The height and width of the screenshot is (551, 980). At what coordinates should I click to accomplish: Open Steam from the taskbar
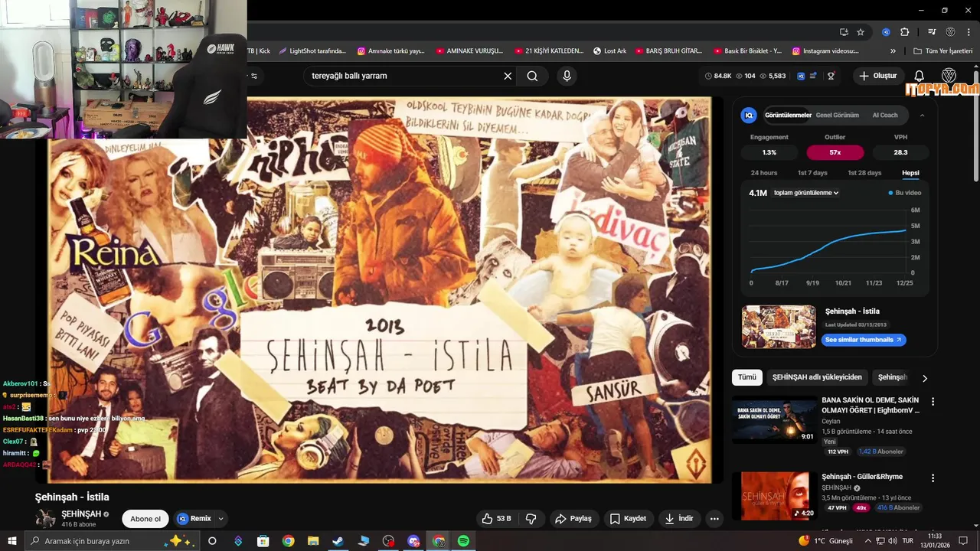pyautogui.click(x=338, y=541)
